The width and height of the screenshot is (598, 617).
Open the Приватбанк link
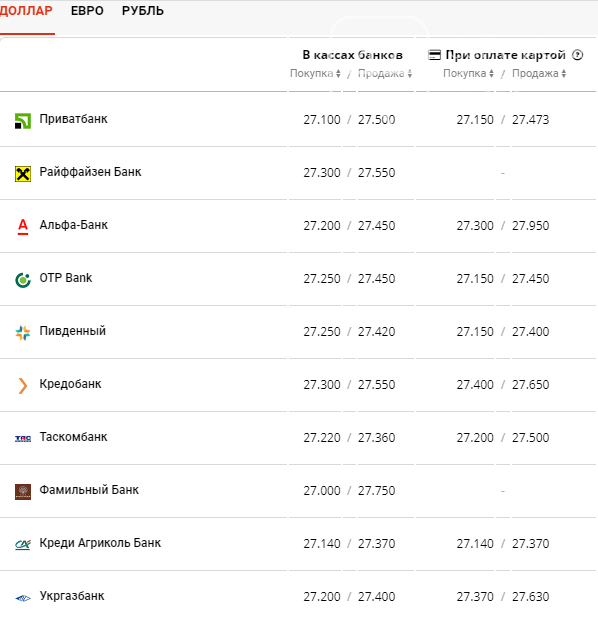(73, 119)
